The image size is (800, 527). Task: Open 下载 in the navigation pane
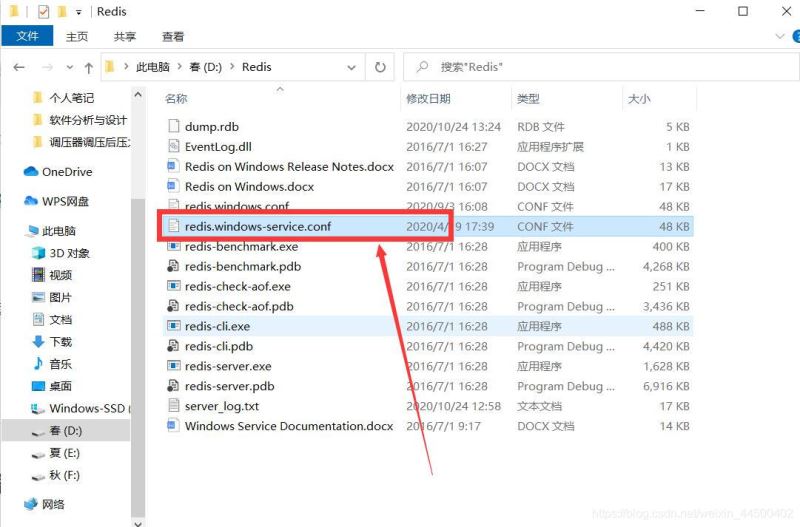click(x=60, y=341)
